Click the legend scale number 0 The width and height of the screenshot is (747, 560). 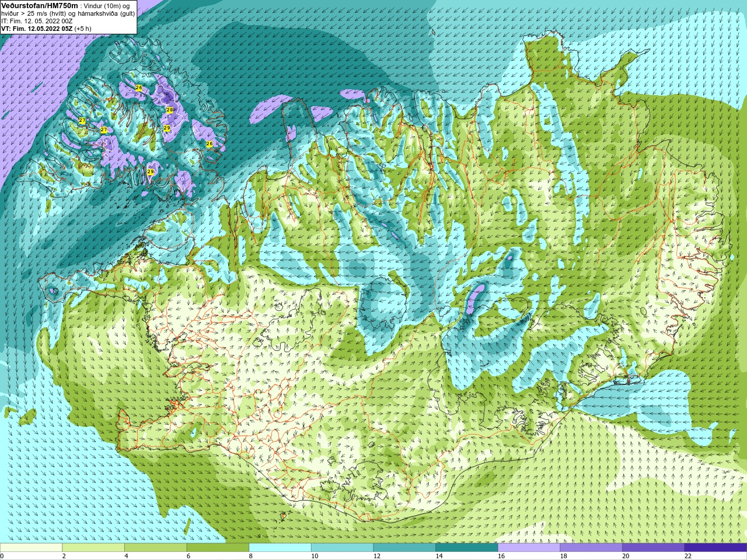point(2,556)
